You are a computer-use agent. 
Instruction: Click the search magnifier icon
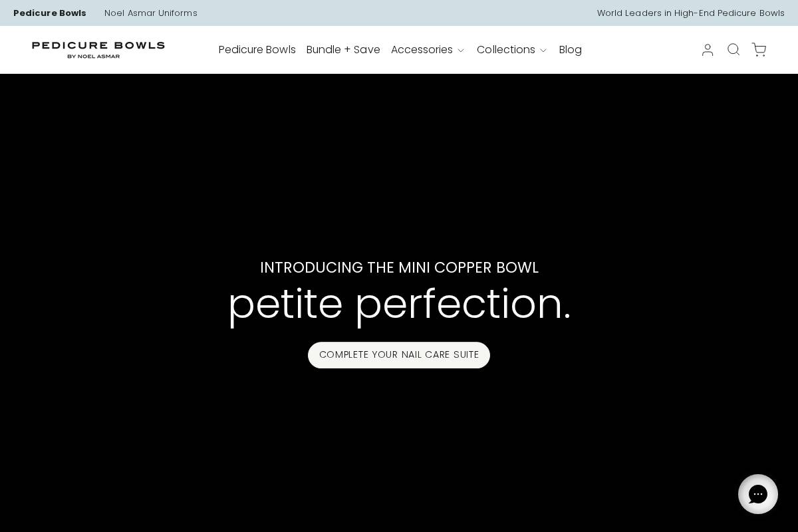733,50
